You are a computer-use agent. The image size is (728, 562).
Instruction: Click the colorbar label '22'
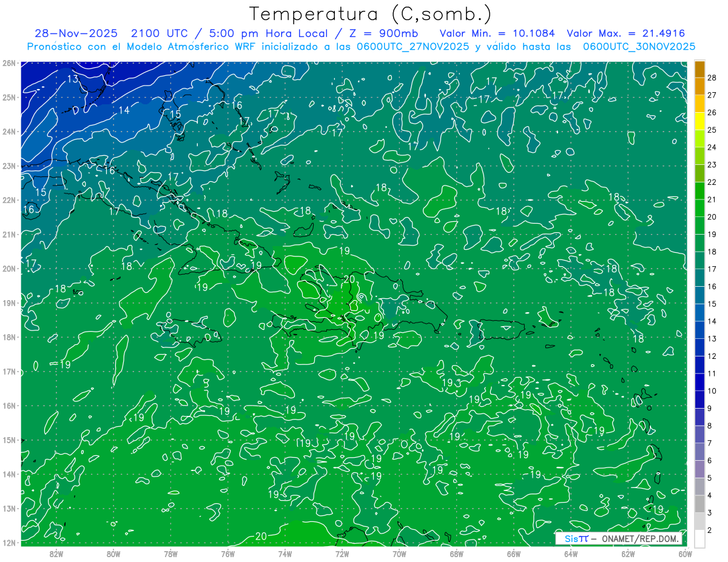(x=712, y=182)
